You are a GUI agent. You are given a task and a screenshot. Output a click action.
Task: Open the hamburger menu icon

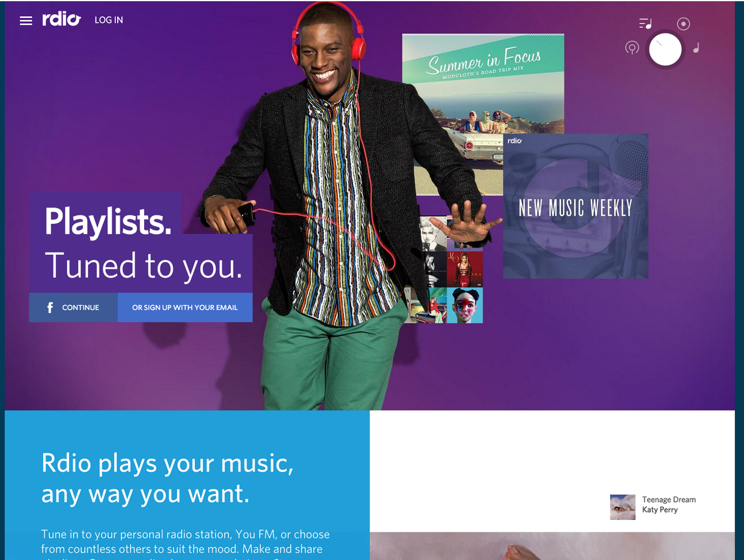click(x=26, y=20)
